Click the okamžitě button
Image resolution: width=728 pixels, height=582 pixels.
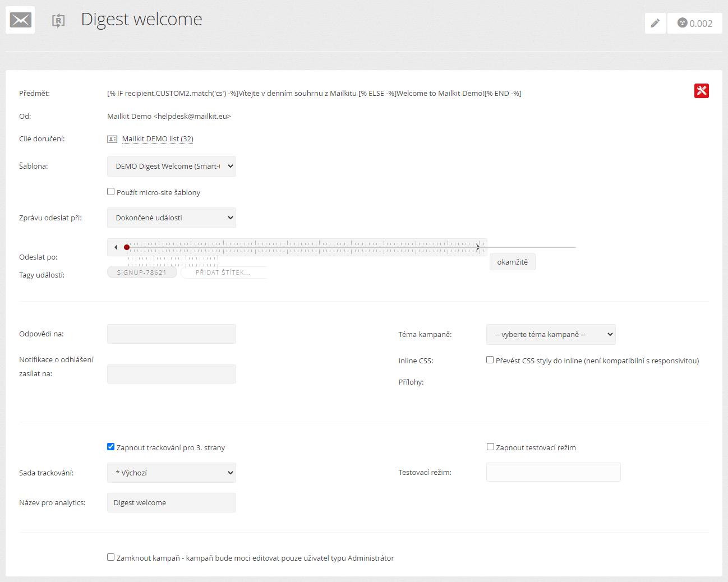coord(513,262)
